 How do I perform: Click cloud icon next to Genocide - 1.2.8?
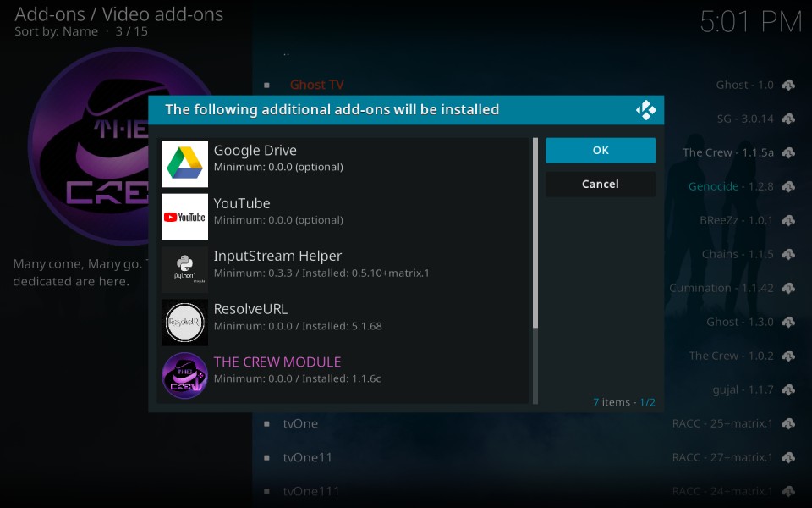(x=788, y=186)
